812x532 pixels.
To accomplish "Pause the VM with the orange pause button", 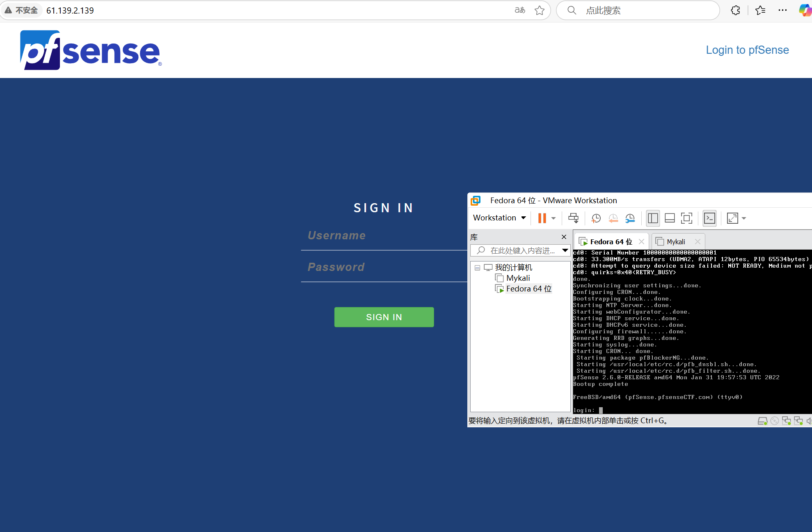I will click(542, 218).
